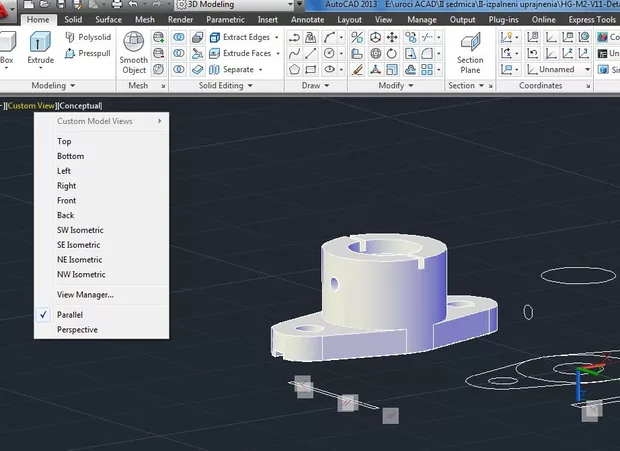Image resolution: width=620 pixels, height=451 pixels.
Task: Activate the Presspull tool
Action: tap(88, 53)
